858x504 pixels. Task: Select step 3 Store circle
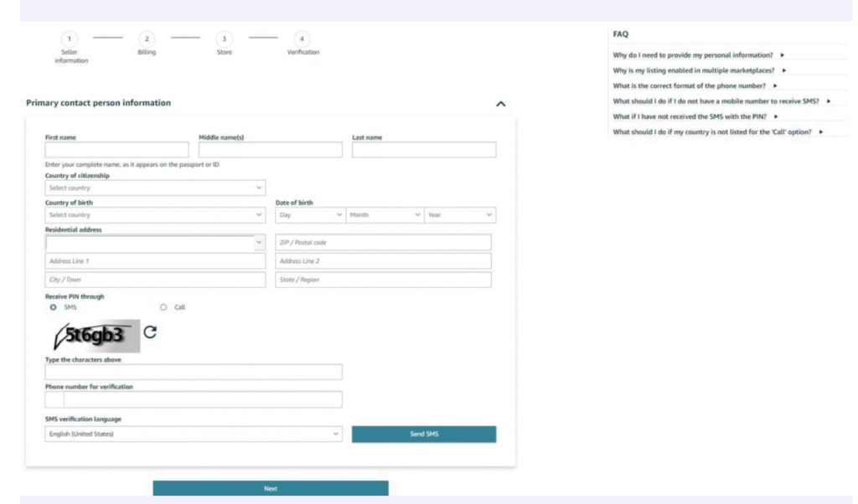(224, 39)
